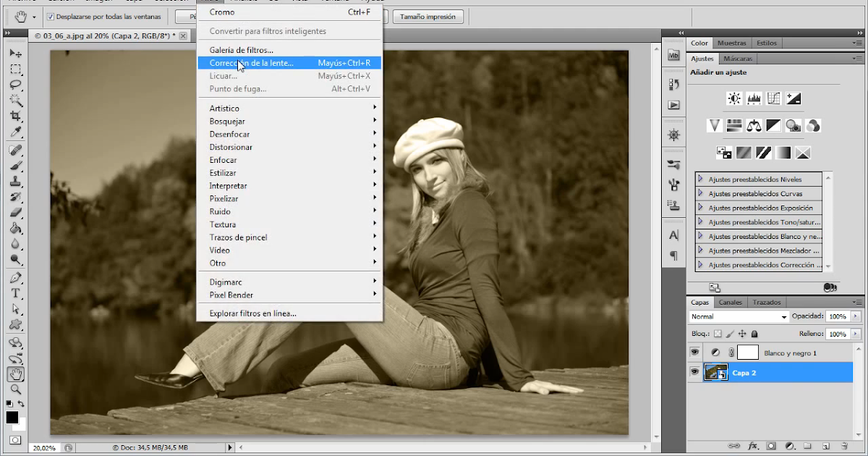Add a Brightness/Contrast adjustment

pyautogui.click(x=734, y=98)
